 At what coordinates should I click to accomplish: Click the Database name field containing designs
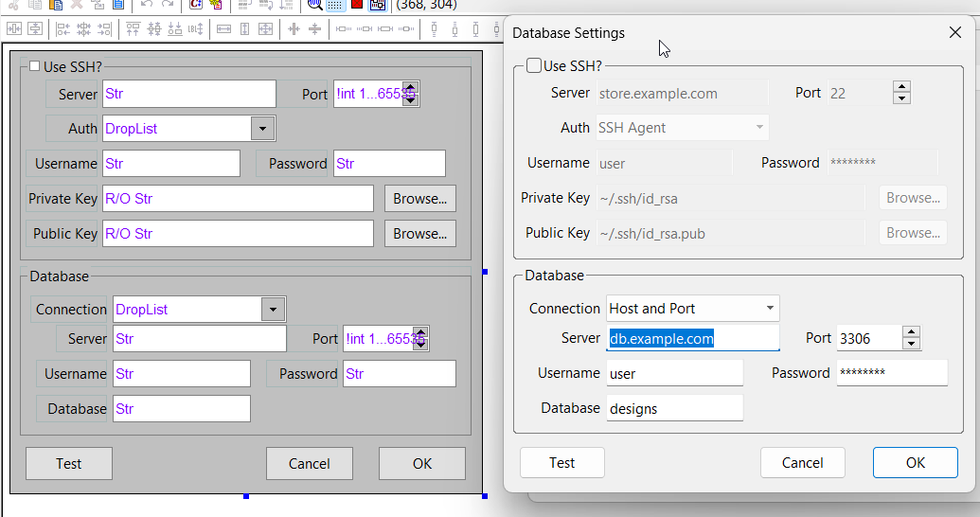point(674,409)
